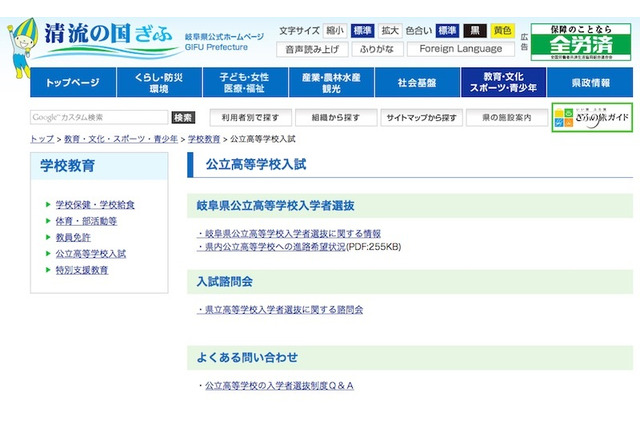Open the 教育・文化 スポーツ・青少年 nav tab
This screenshot has width=640, height=426.
[x=503, y=82]
